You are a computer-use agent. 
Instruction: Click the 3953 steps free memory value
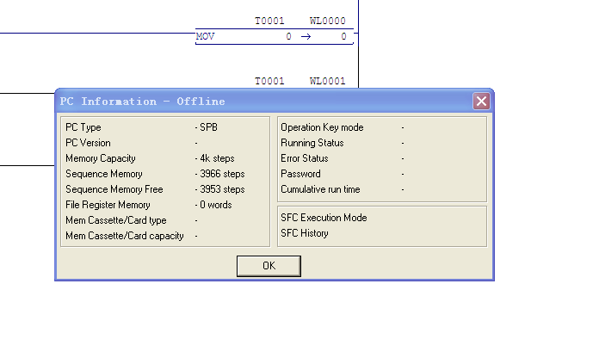(x=221, y=189)
